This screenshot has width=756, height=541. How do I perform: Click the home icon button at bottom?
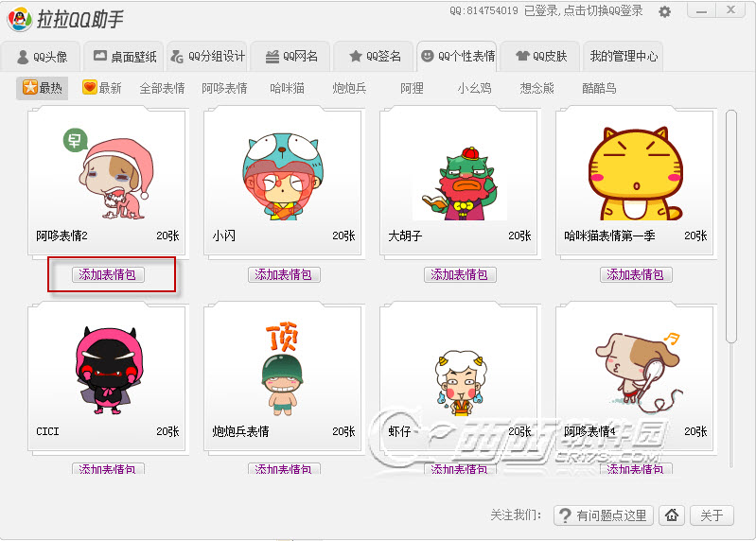pos(672,515)
